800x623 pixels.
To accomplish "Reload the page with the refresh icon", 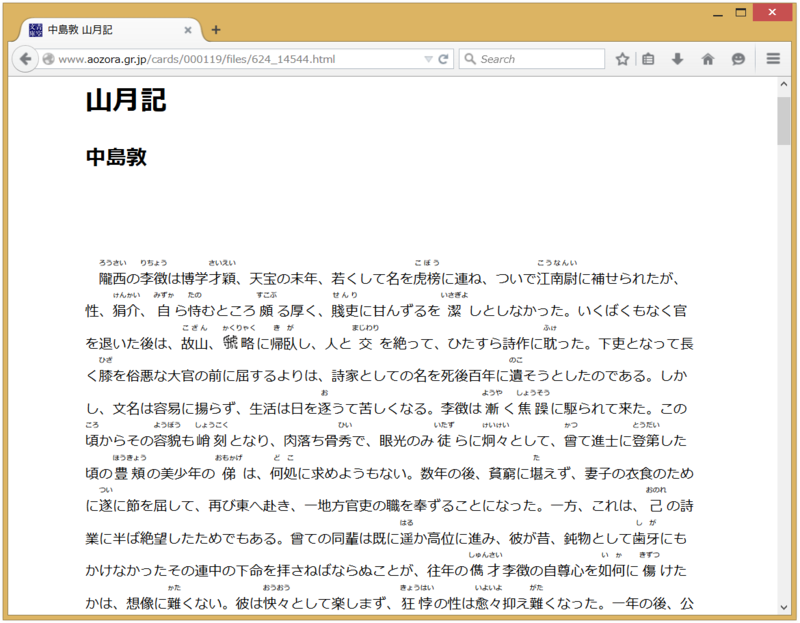I will tap(443, 59).
